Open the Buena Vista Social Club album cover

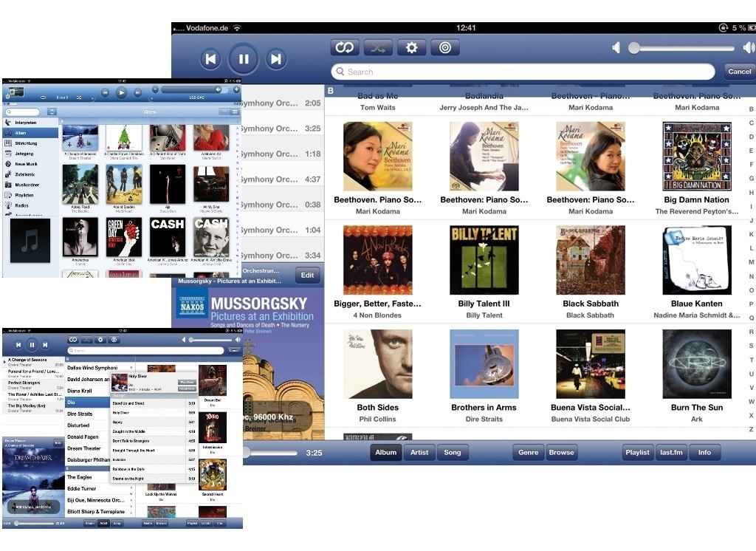(590, 364)
